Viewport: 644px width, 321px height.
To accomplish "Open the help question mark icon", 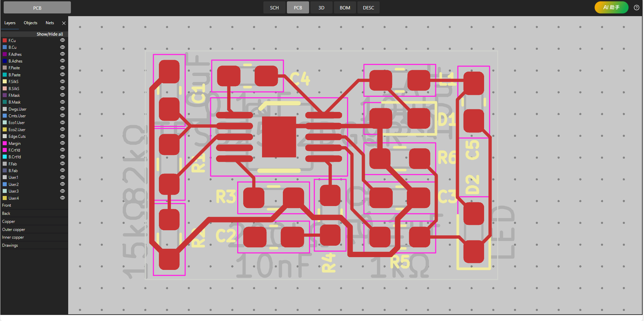I will [x=636, y=8].
